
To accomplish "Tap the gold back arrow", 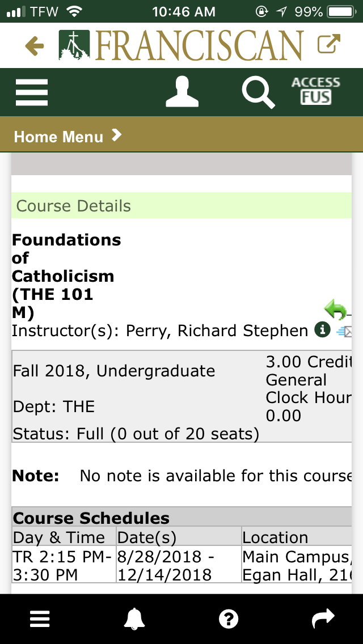I will point(35,46).
